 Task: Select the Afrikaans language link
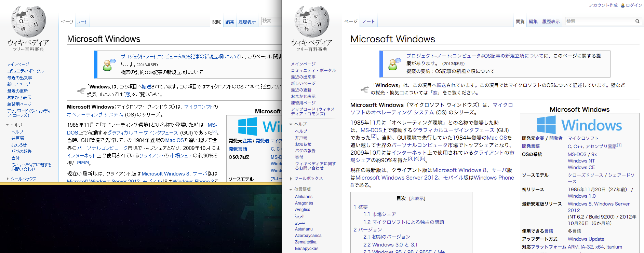click(304, 197)
